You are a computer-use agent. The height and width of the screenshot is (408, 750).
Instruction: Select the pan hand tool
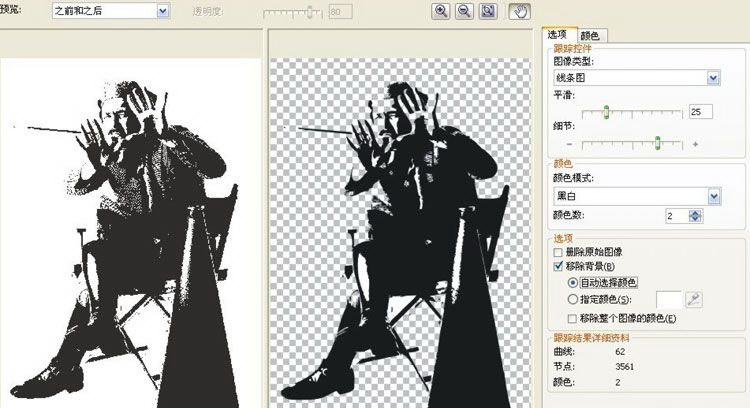519,11
